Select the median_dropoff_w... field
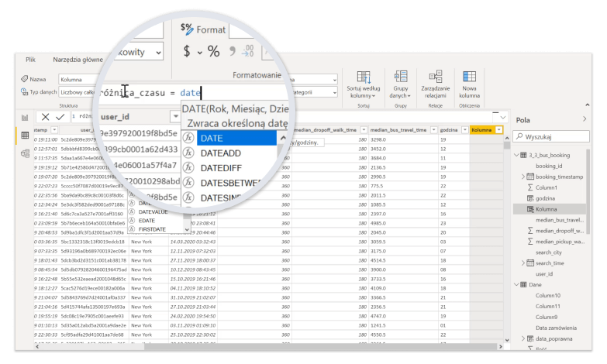This screenshot has width=607, height=364. [560, 231]
